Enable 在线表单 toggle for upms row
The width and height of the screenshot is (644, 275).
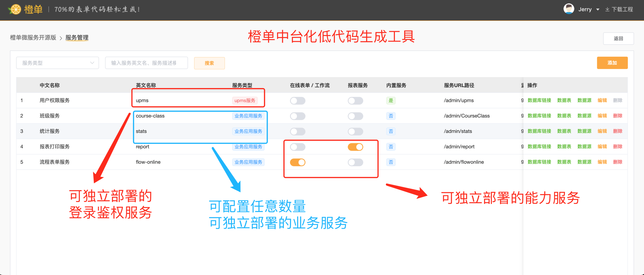tap(297, 101)
